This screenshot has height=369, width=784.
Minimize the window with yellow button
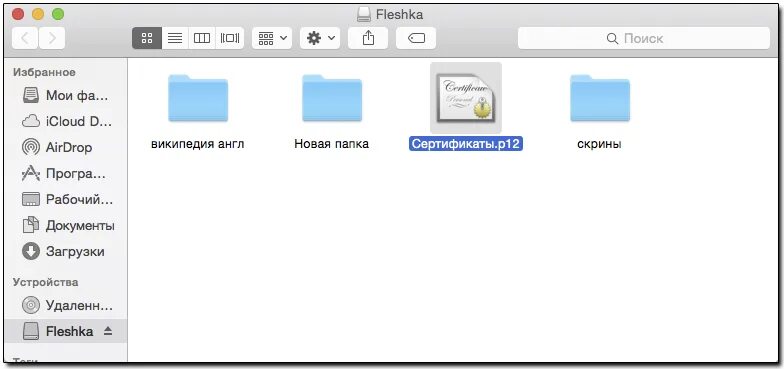(38, 14)
